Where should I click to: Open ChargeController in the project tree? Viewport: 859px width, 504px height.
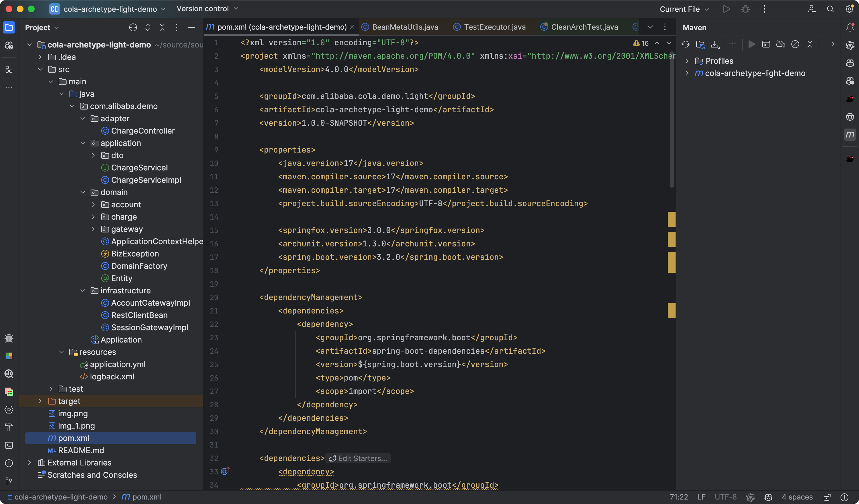pyautogui.click(x=143, y=131)
